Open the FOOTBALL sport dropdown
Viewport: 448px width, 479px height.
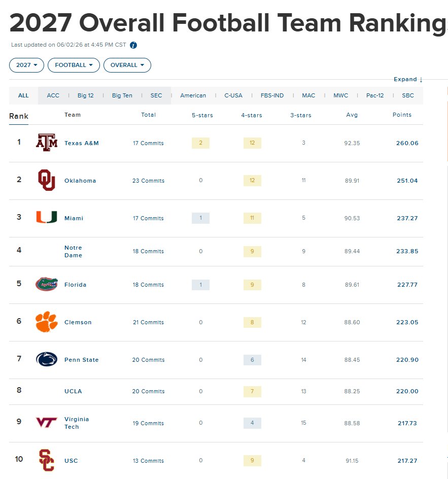coord(74,65)
